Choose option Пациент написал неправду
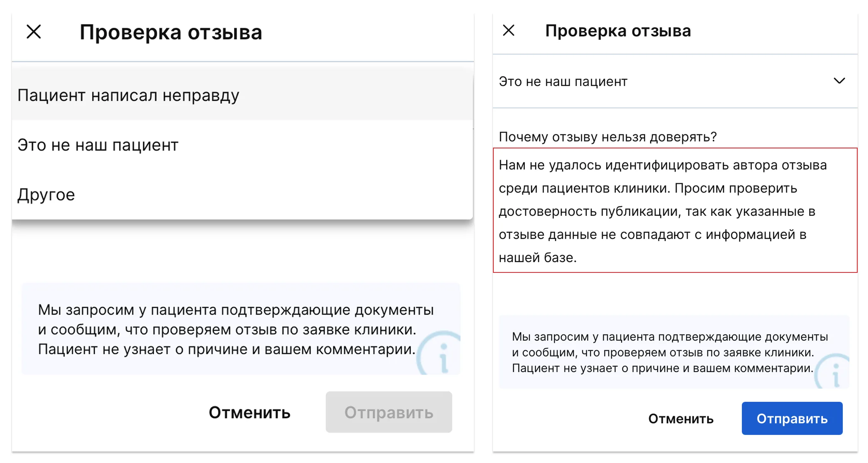The image size is (868, 463). coord(242,95)
